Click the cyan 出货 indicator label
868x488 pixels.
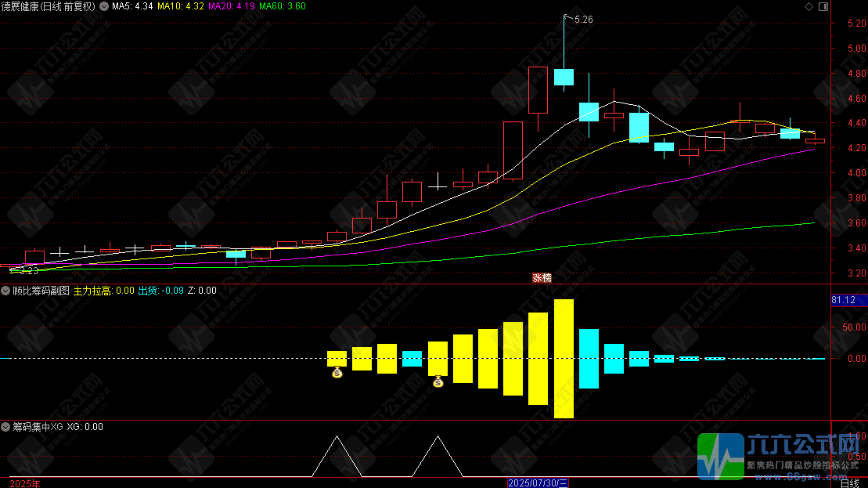(160, 291)
